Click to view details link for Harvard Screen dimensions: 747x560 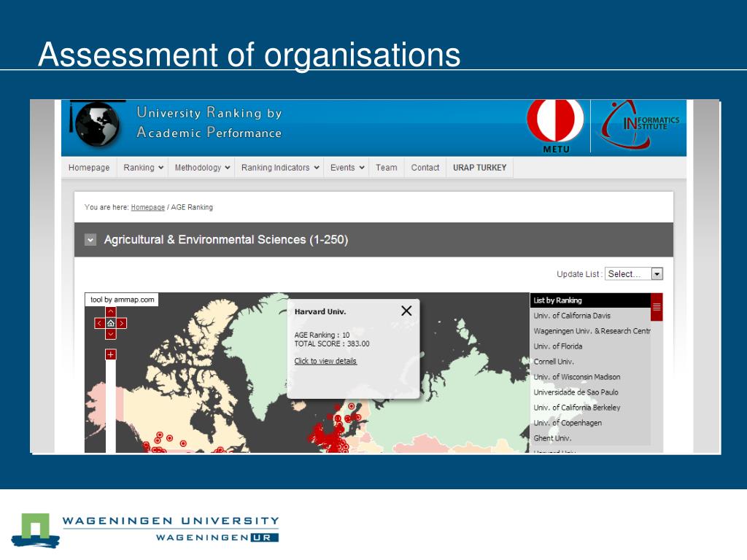click(x=325, y=361)
